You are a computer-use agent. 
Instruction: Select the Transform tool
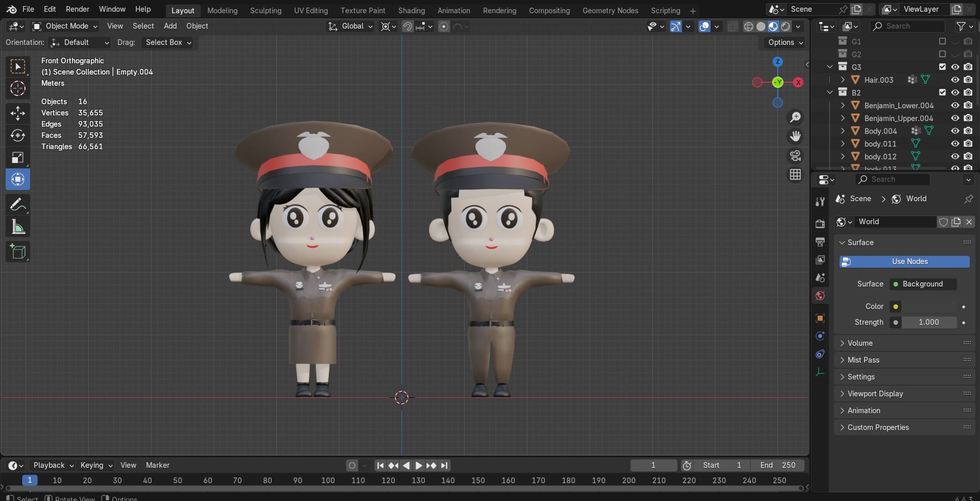tap(18, 179)
